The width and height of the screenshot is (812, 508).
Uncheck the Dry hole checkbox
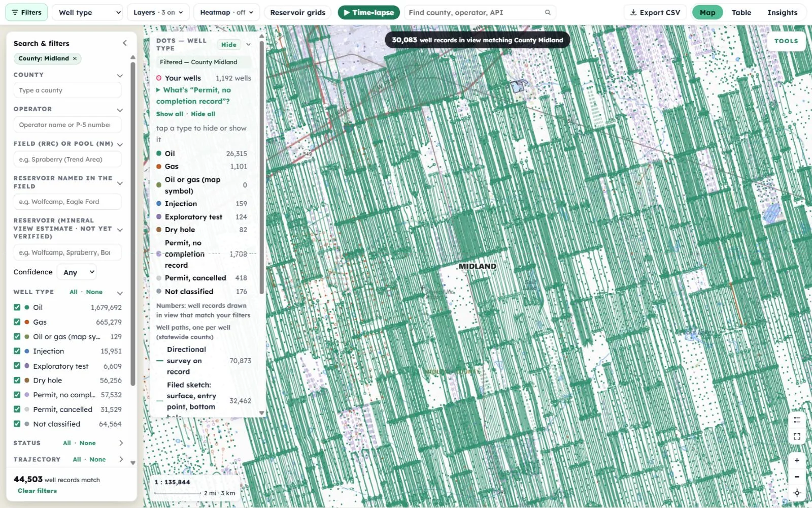(x=17, y=380)
